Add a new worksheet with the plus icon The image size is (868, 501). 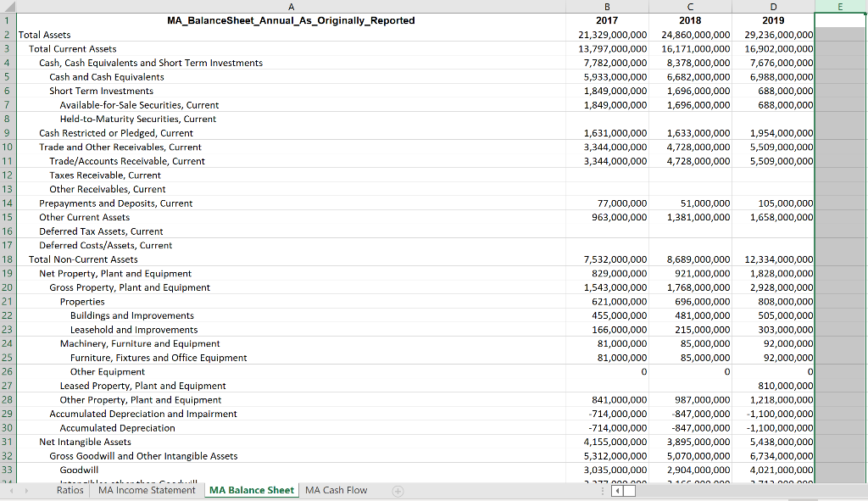398,490
